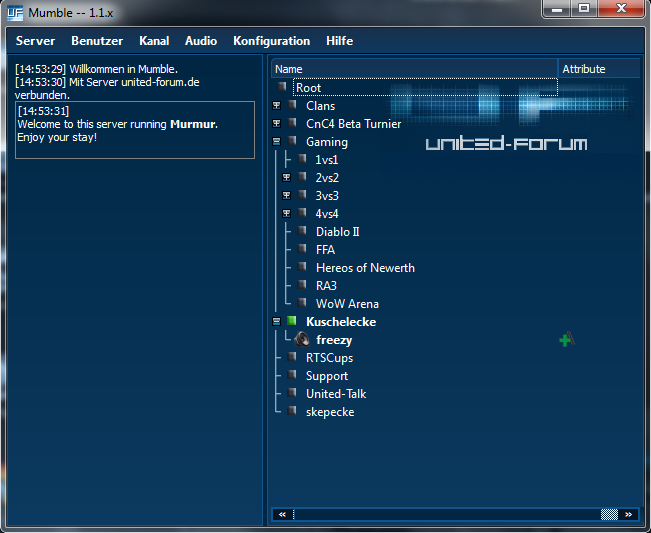The image size is (651, 533).
Task: Select the Hereos of Newerth channel
Action: pos(365,268)
